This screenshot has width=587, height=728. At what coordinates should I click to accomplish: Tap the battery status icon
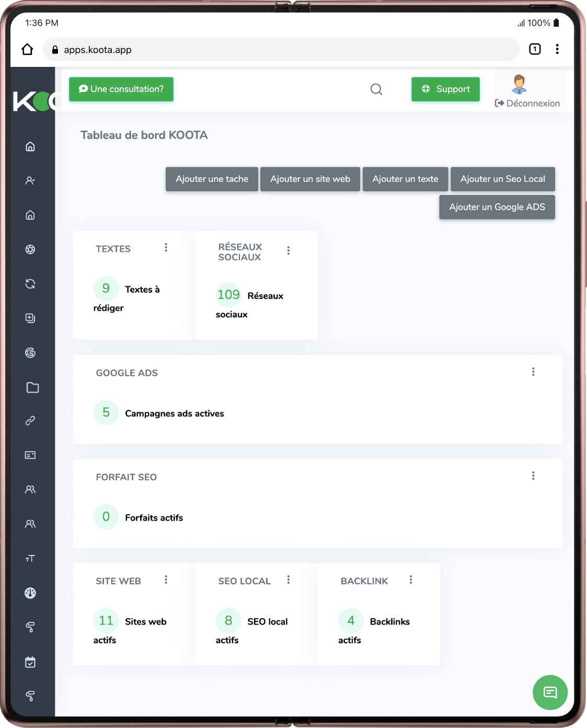[556, 23]
